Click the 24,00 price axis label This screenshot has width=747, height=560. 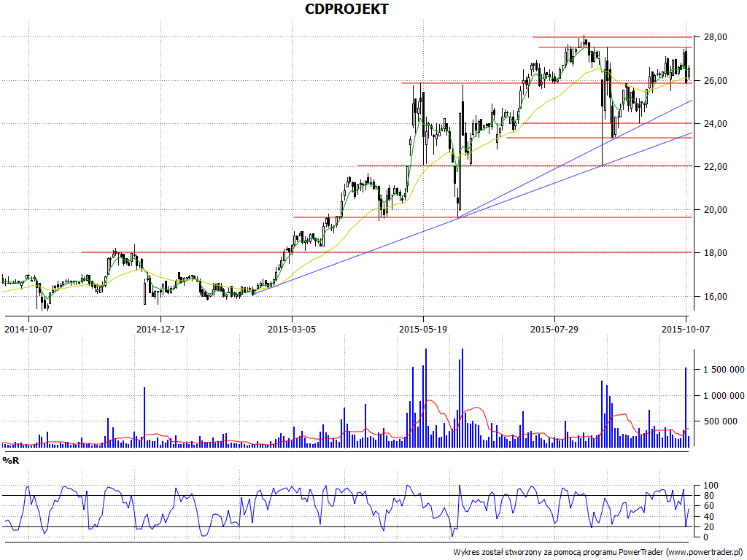[716, 124]
